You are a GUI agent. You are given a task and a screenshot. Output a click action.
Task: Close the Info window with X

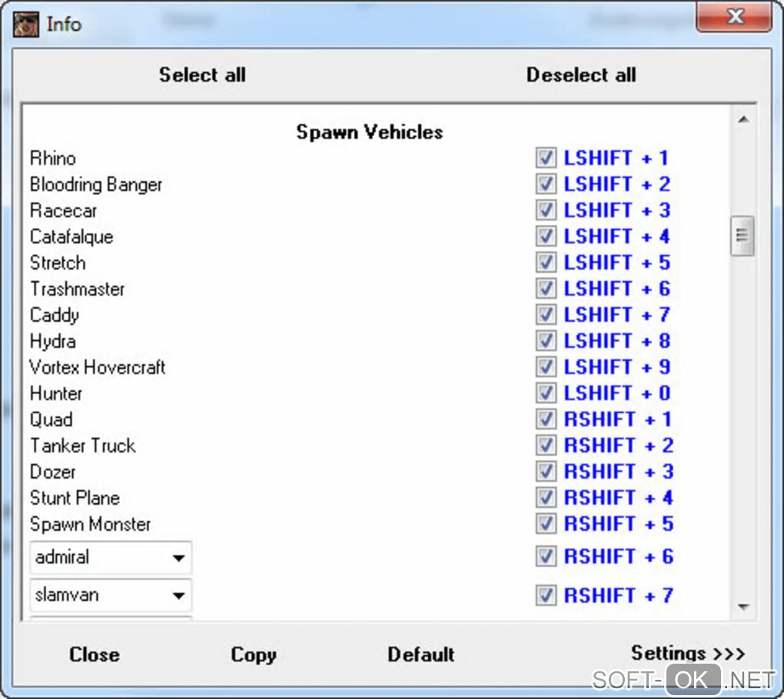tap(734, 17)
